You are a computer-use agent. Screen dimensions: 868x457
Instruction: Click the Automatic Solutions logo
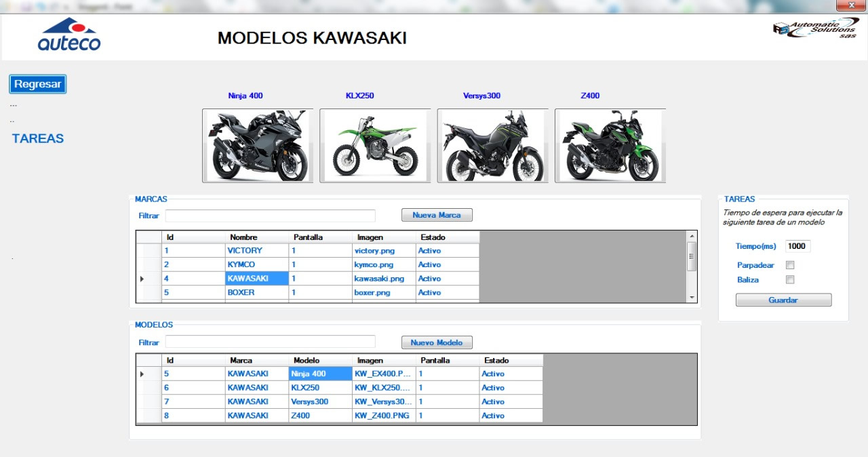pos(815,28)
